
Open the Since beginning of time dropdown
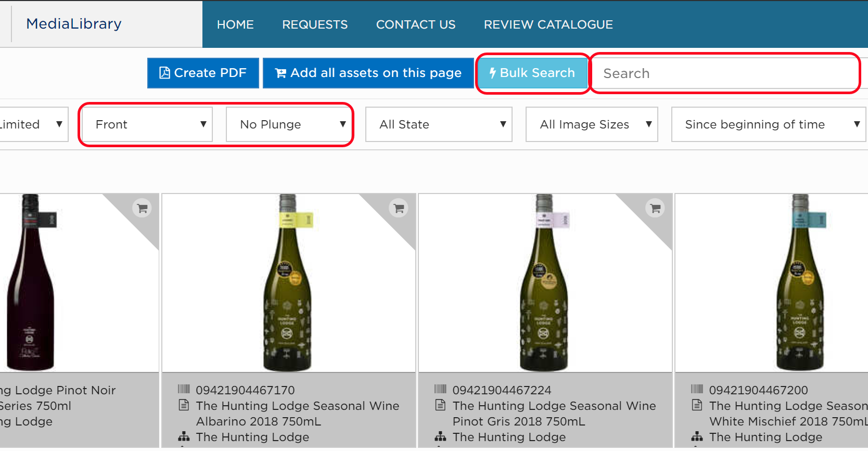click(x=769, y=124)
